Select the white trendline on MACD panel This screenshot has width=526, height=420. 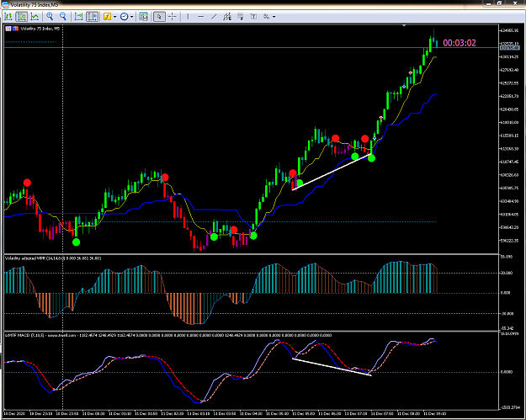click(x=332, y=367)
